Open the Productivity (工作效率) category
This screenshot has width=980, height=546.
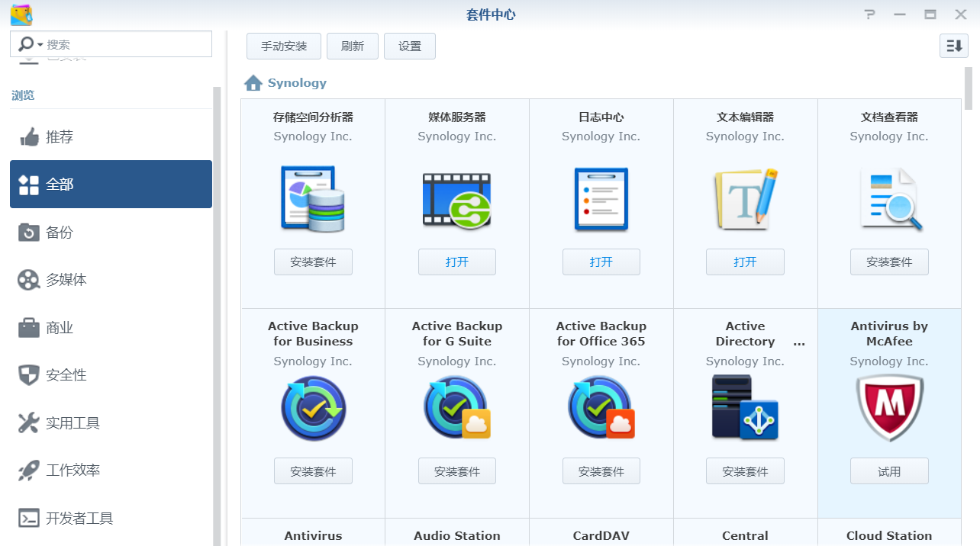pos(111,471)
